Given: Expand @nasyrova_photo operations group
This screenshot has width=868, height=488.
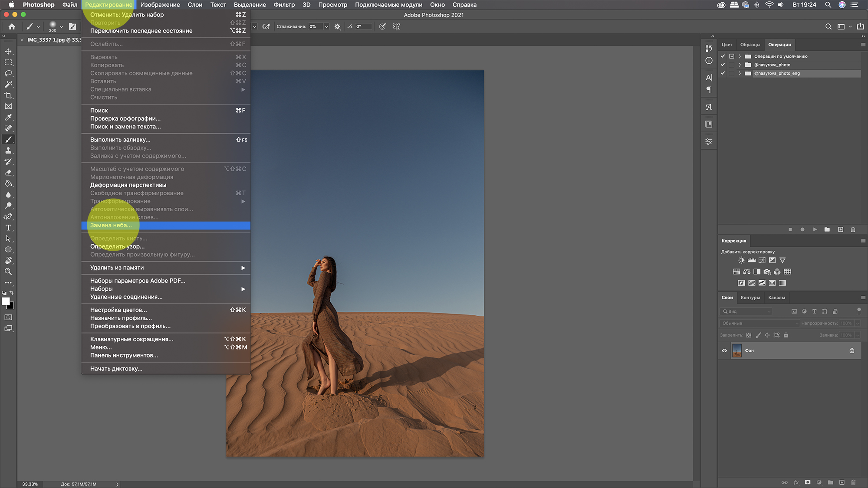Looking at the screenshot, I should [x=740, y=64].
